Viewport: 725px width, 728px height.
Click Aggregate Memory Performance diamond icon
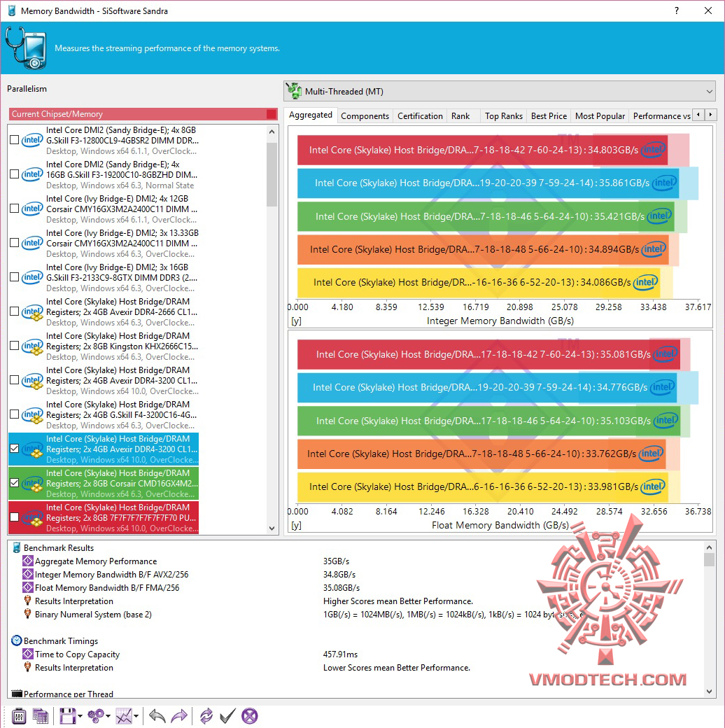[28, 561]
